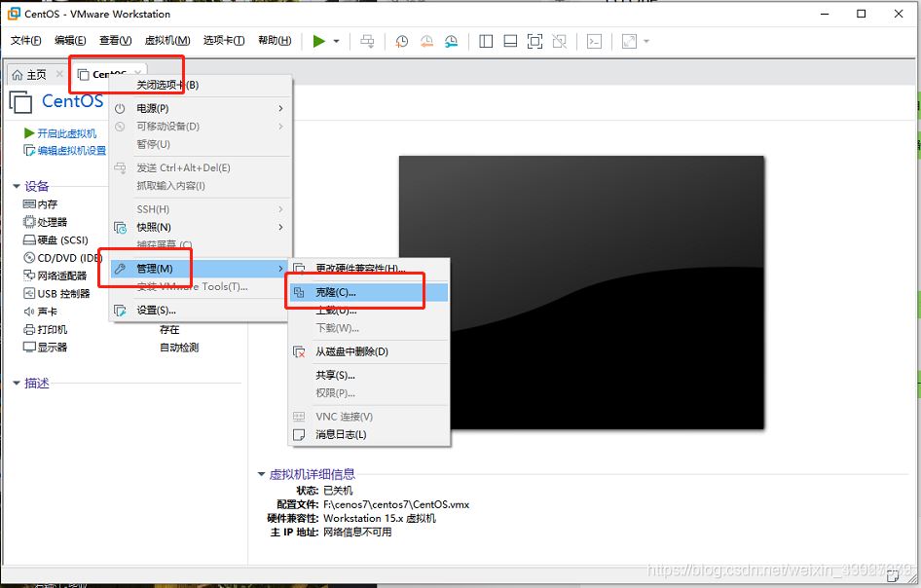Toggle the thumbnail bar display icon
Screen dimensions: 921x588
pyautogui.click(x=509, y=41)
